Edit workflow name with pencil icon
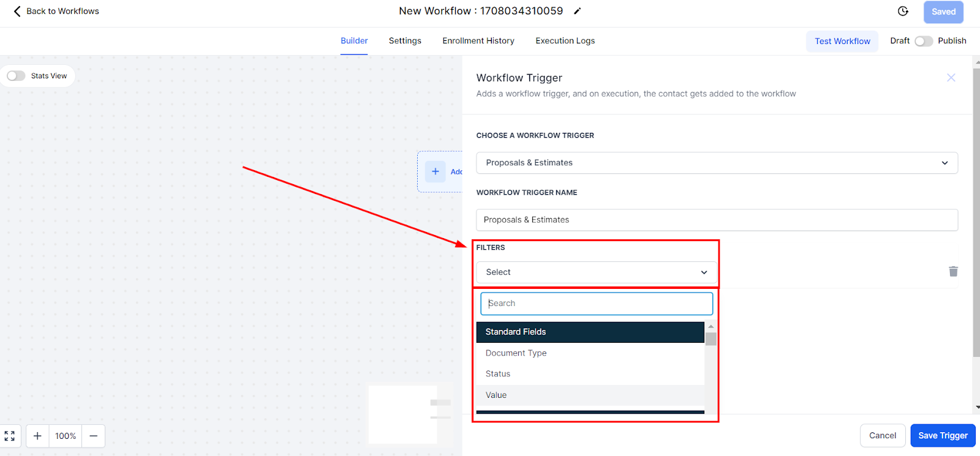Screen dimensions: 980x456 click(577, 11)
